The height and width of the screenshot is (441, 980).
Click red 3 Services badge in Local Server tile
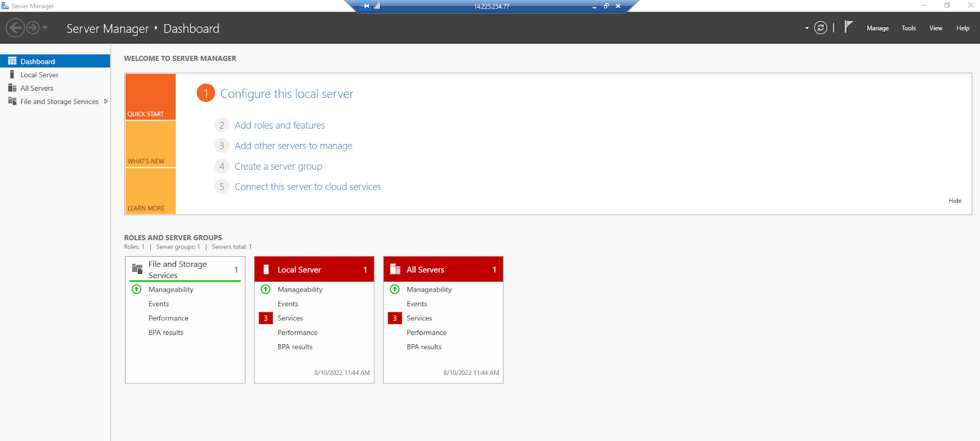point(266,318)
